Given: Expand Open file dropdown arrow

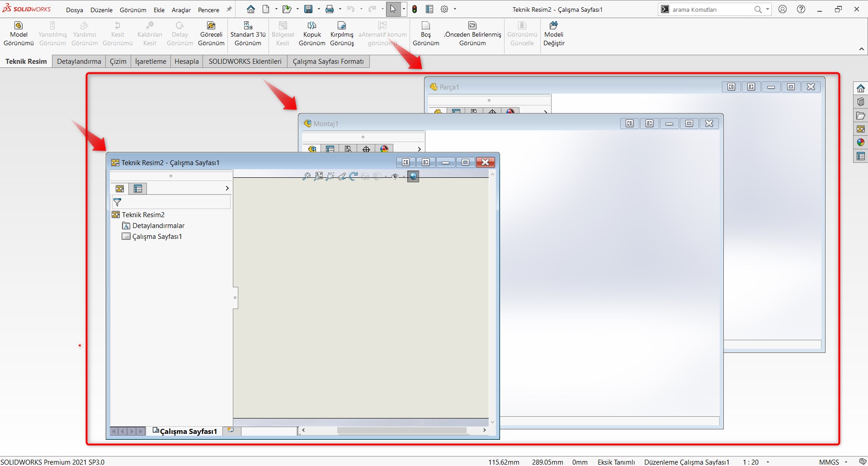Looking at the screenshot, I should tap(297, 9).
